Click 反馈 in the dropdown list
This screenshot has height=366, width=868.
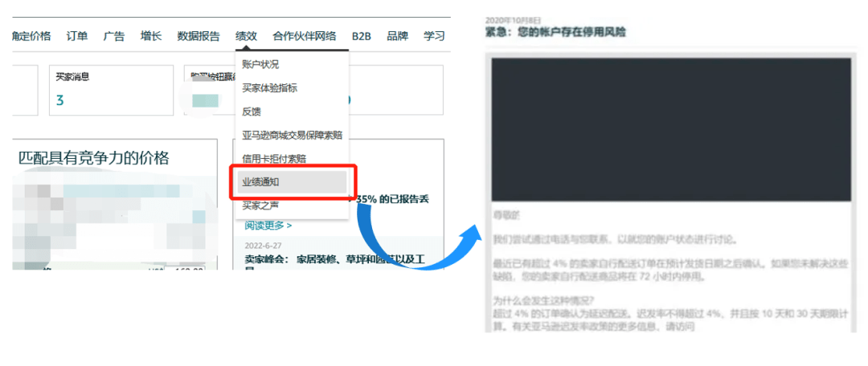tap(252, 112)
